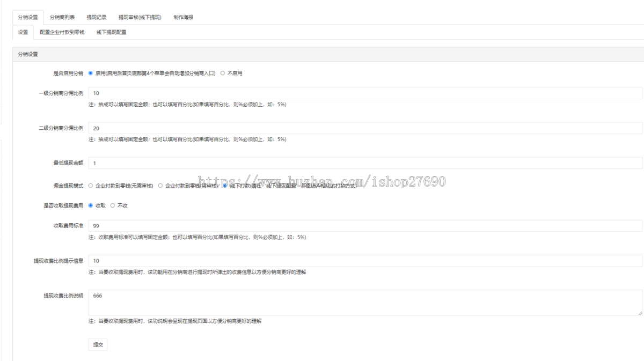Select the 设置 sub-tab

[x=23, y=32]
